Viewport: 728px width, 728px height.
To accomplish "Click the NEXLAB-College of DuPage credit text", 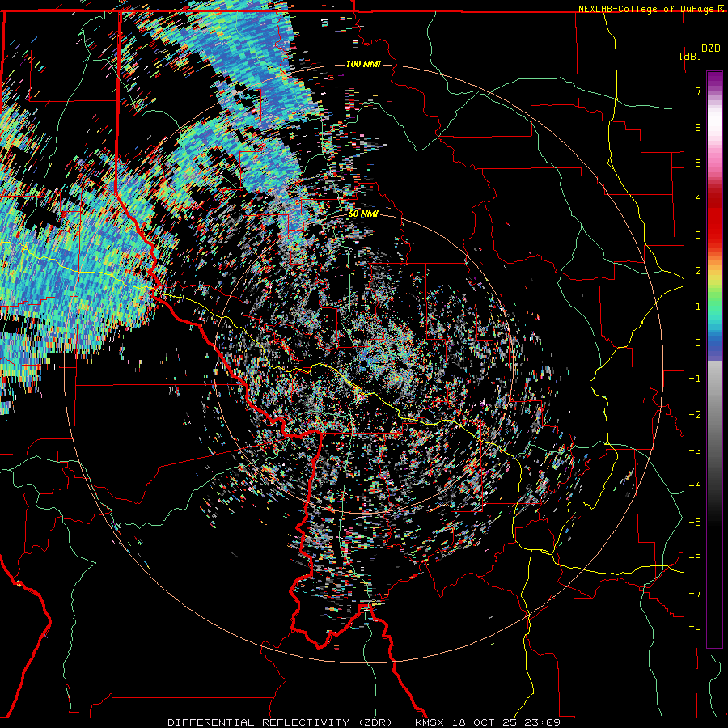I will [651, 9].
